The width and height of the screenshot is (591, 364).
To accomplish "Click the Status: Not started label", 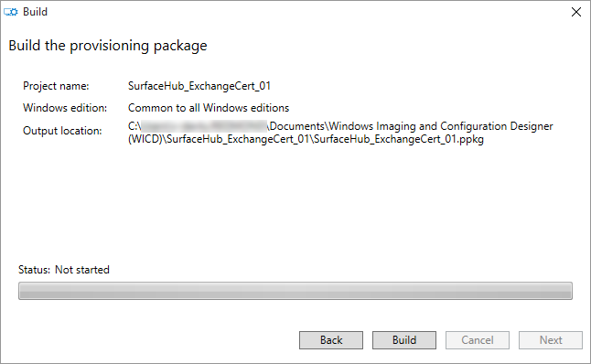I will pyautogui.click(x=64, y=270).
